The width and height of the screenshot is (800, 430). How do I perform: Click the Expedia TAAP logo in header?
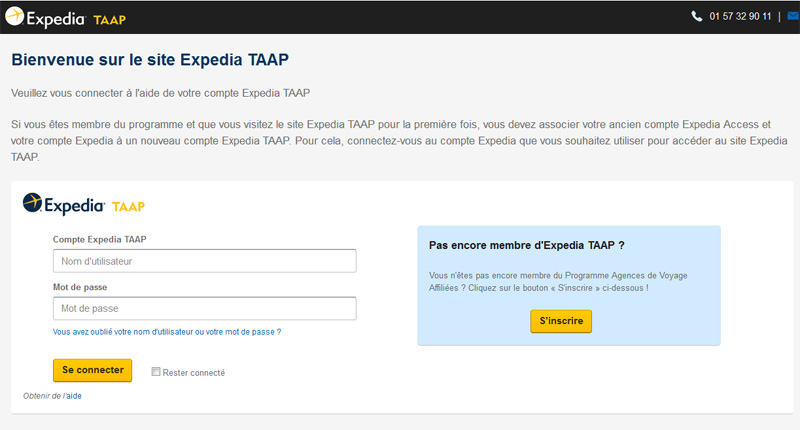(x=65, y=18)
